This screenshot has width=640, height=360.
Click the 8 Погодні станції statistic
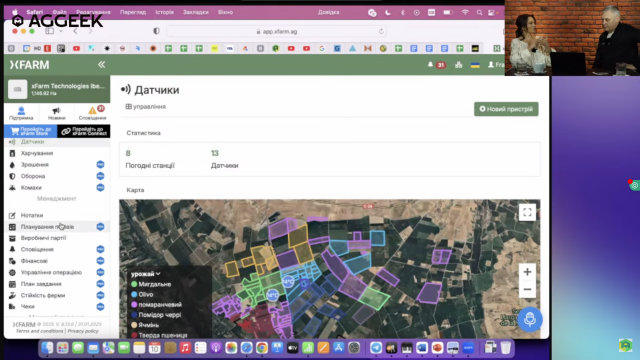point(150,159)
